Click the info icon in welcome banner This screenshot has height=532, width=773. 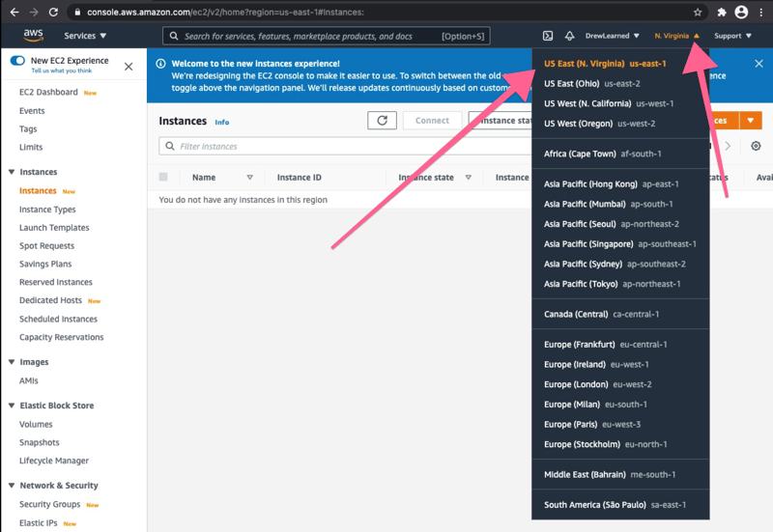point(160,64)
